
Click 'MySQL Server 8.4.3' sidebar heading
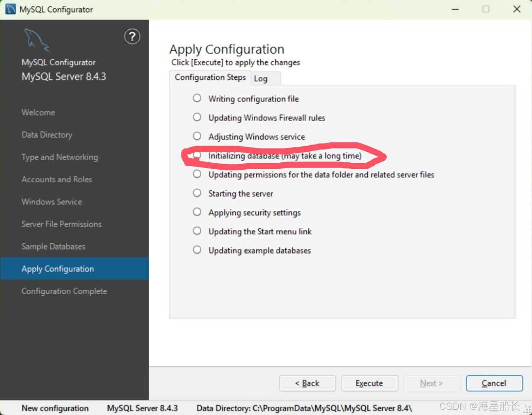coord(64,76)
